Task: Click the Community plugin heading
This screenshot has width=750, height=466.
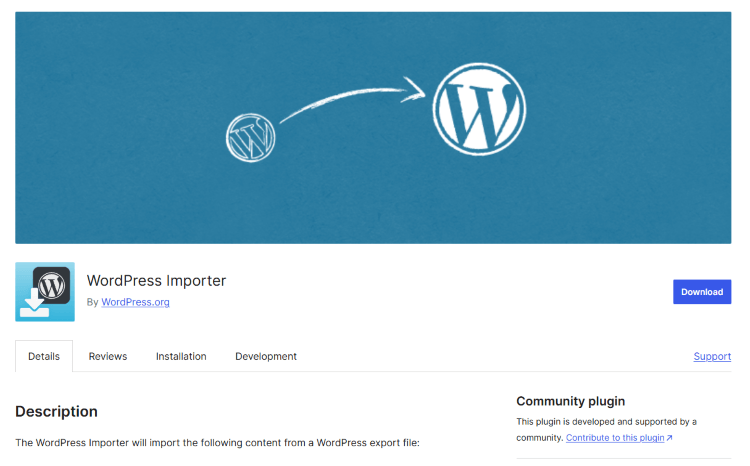Action: pos(571,401)
